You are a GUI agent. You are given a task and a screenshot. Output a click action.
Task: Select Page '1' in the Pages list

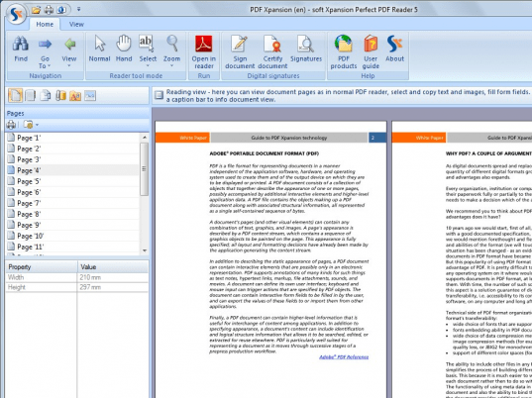tap(73, 138)
